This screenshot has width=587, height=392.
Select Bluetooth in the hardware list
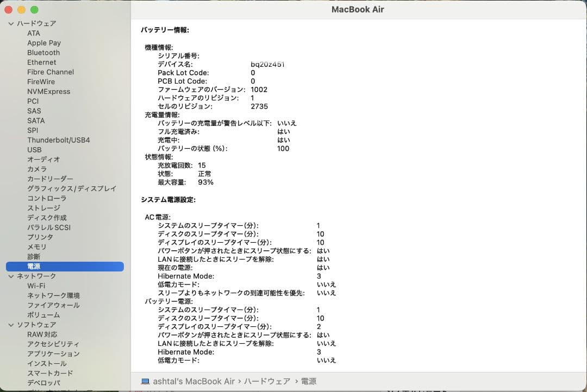(43, 53)
